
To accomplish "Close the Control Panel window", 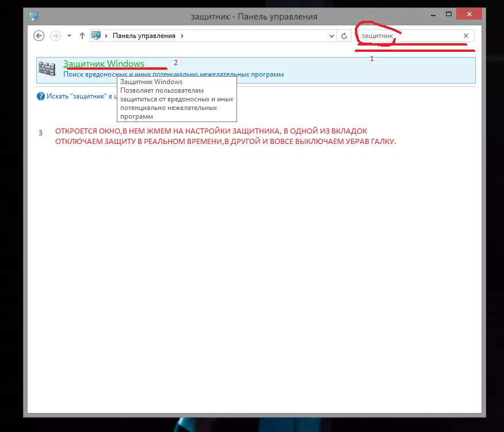I will (469, 14).
